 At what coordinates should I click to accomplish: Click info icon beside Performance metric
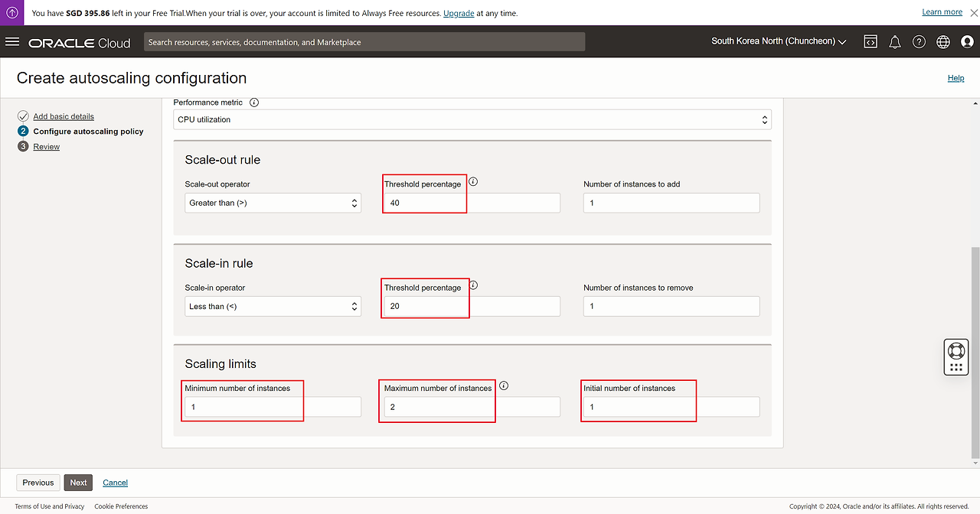(x=254, y=102)
